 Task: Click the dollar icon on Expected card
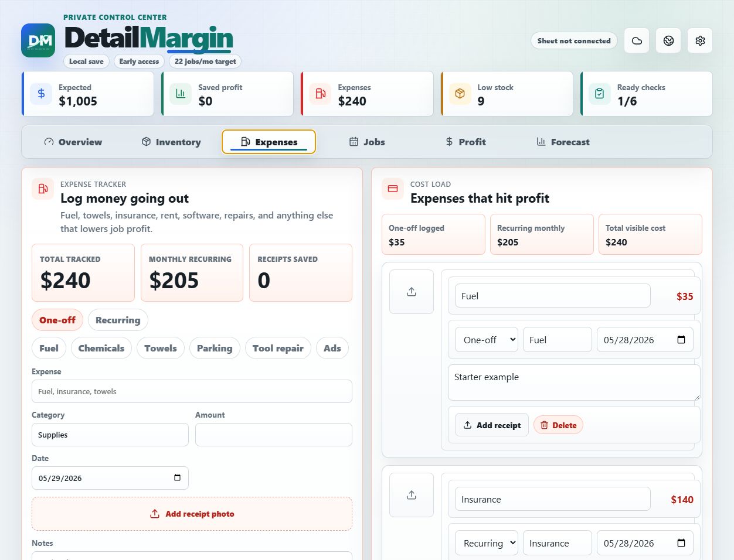[x=41, y=94]
